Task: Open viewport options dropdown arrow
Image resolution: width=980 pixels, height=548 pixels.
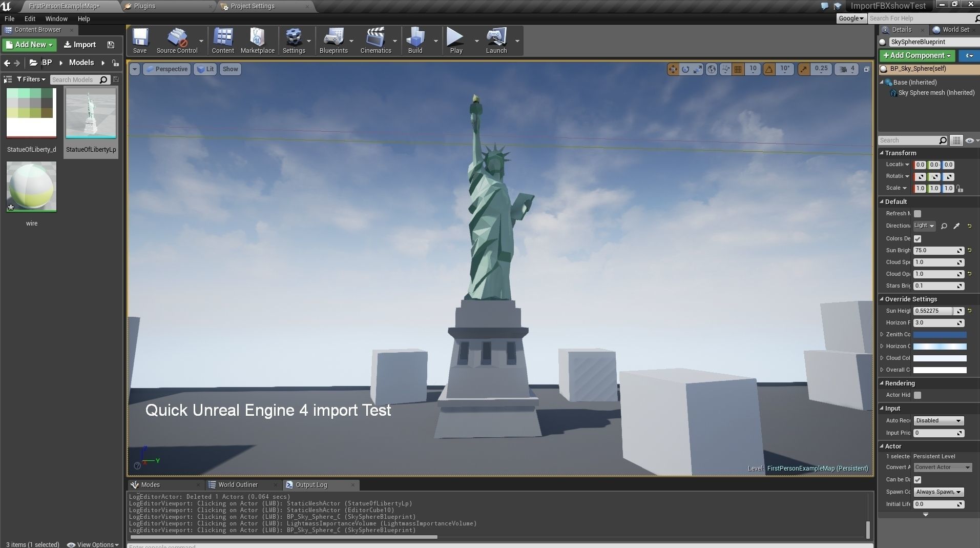Action: pos(135,69)
